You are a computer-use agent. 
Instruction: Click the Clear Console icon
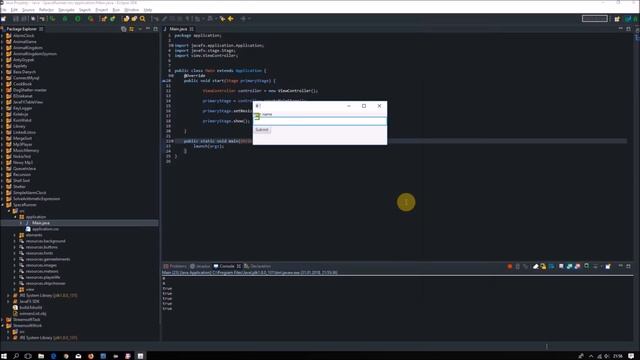point(536,267)
